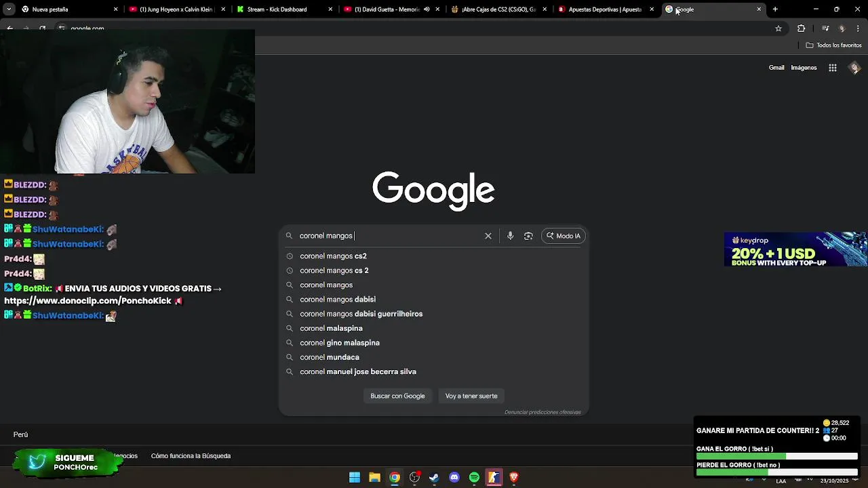Viewport: 868px width, 488px height.
Task: Click the Google search input field
Action: (390, 236)
